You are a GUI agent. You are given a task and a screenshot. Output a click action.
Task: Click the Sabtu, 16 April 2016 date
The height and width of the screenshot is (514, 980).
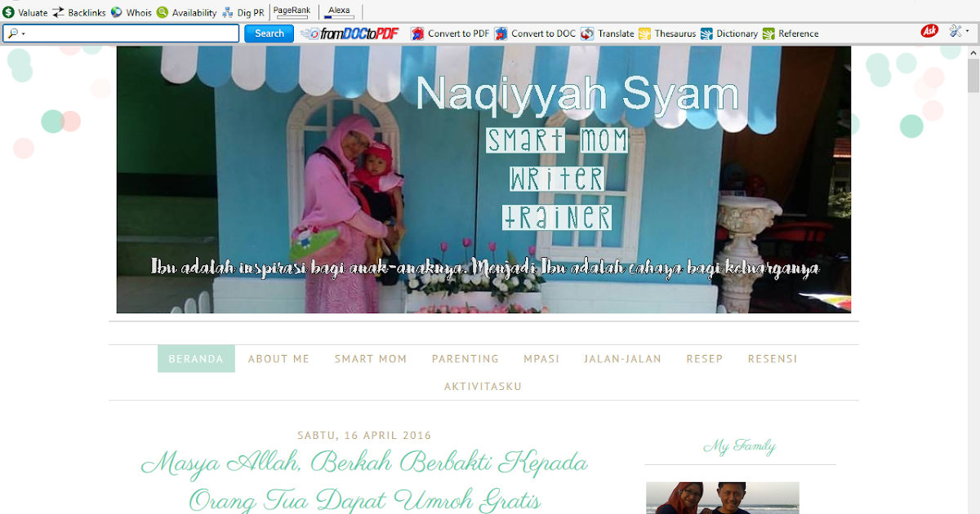coord(364,436)
